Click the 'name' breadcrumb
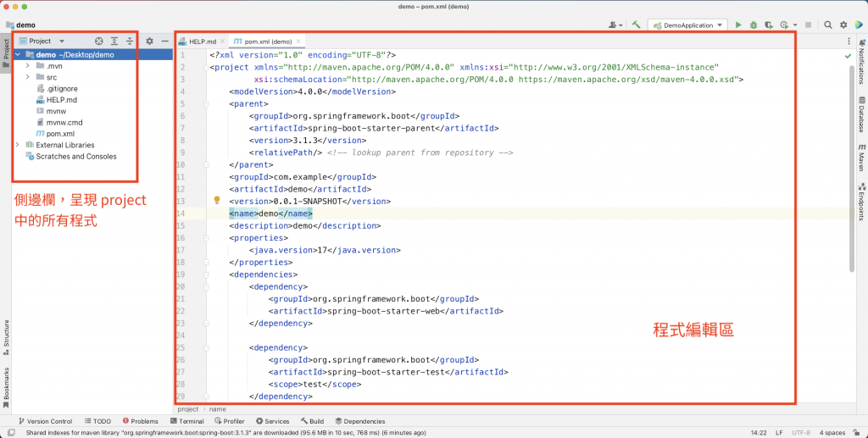The image size is (868, 438). tap(218, 409)
